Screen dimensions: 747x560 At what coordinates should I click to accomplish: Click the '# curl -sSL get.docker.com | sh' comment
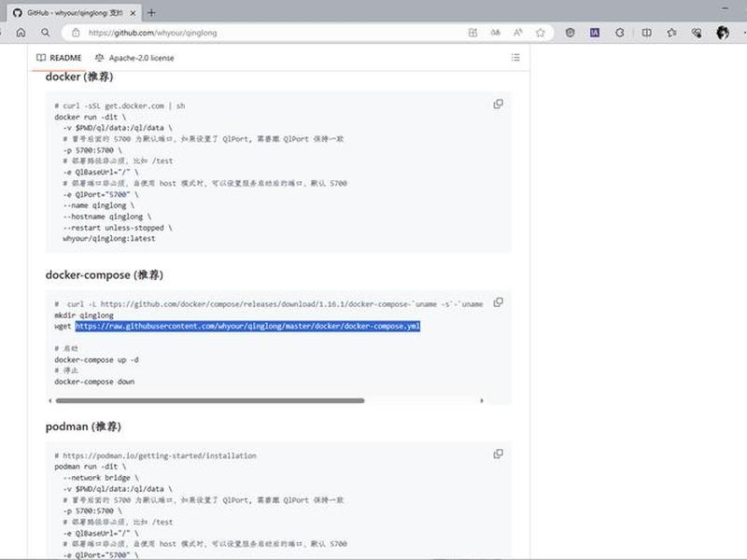(120, 105)
